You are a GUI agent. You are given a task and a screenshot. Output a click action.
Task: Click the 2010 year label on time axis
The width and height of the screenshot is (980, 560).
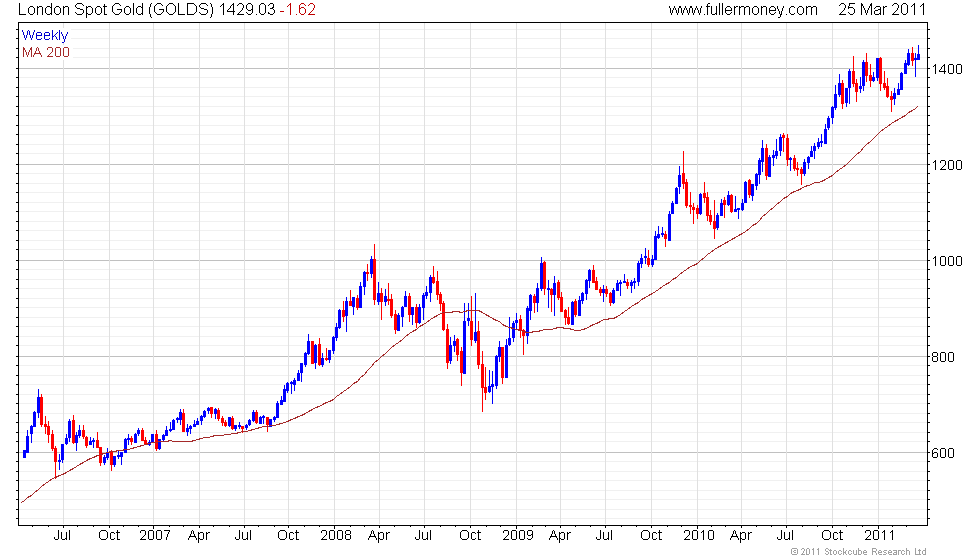(699, 536)
